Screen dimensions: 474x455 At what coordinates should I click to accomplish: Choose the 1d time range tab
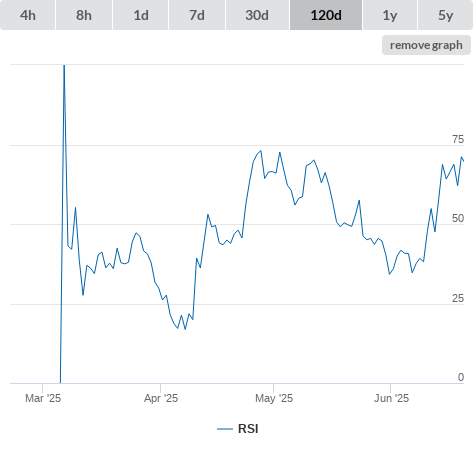(x=141, y=15)
